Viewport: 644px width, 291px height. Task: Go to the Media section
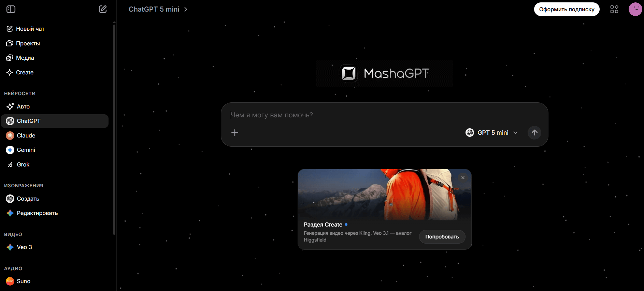click(x=25, y=58)
